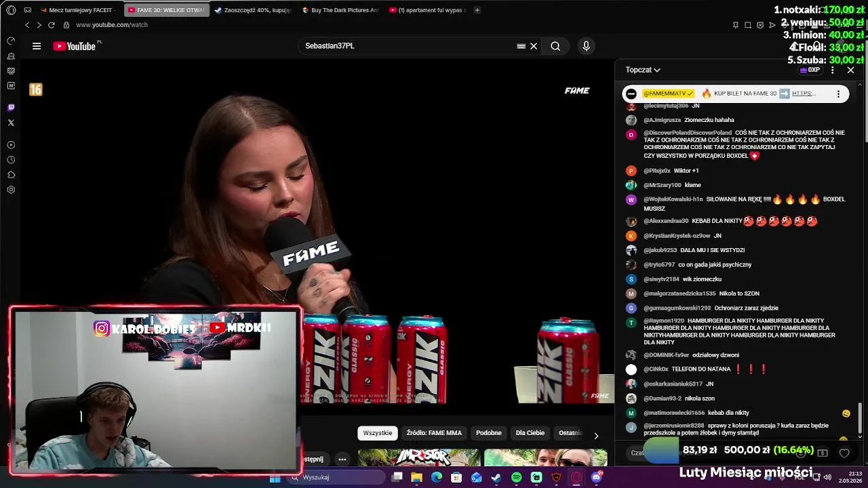Open the extensions cube in Opera sidebar

(x=11, y=175)
